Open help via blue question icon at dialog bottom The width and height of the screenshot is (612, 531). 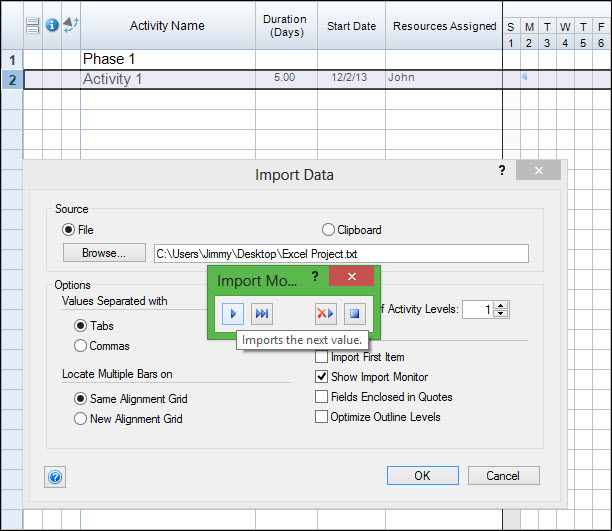55,477
